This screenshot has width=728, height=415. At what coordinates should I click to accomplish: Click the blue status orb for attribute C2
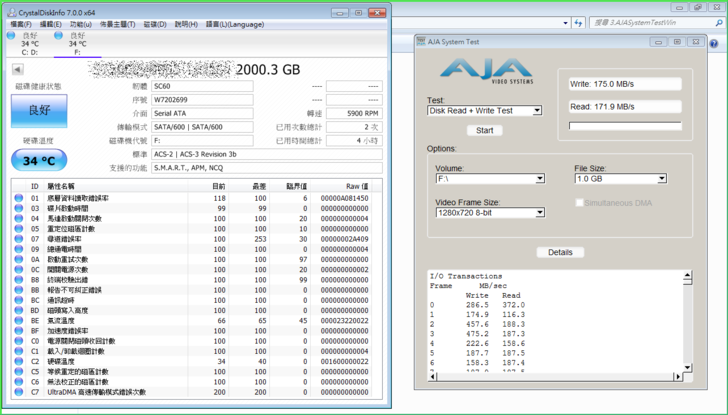tap(18, 361)
